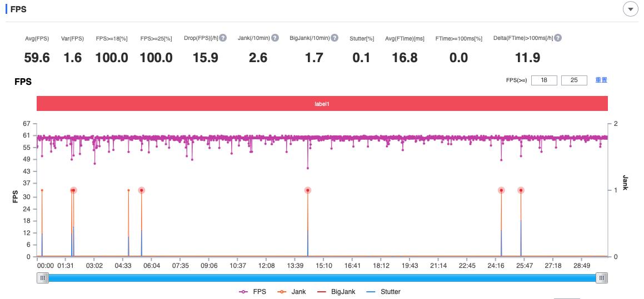This screenshot has height=299, width=644.
Task: Select the Jank point at 00:15
Action: (x=42, y=190)
